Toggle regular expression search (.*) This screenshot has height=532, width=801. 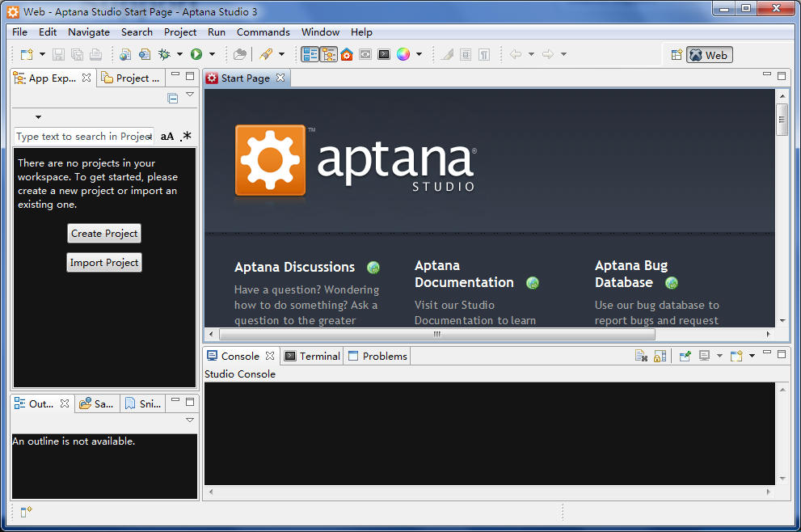pos(186,137)
